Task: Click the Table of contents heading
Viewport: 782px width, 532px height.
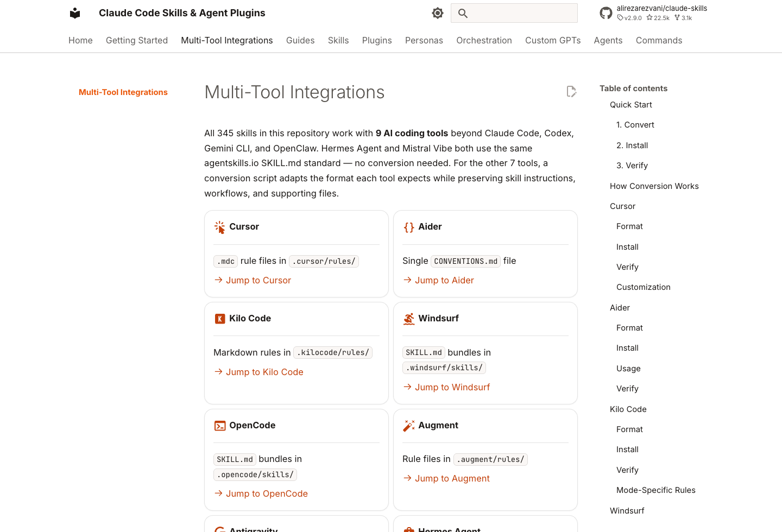Action: [633, 88]
